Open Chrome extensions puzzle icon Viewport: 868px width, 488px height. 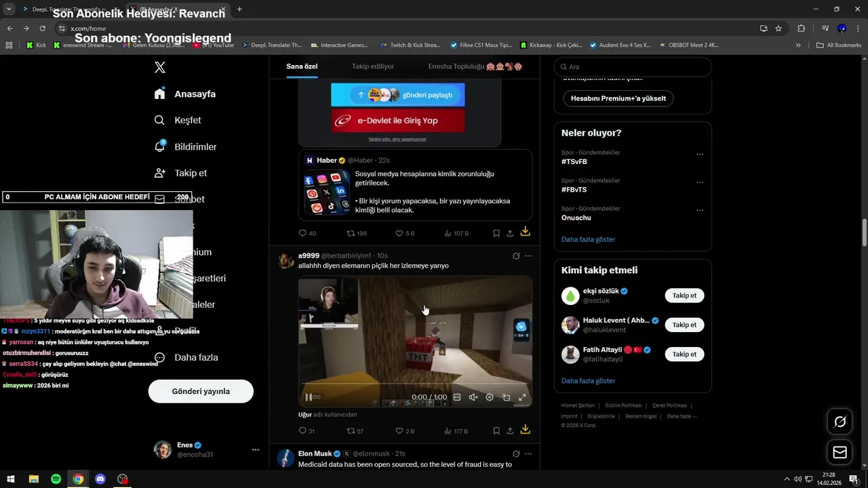[x=801, y=28]
